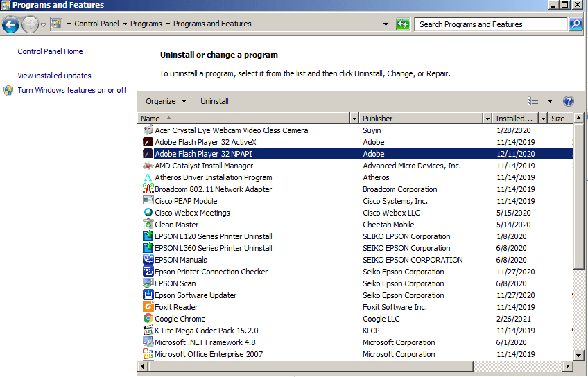
Task: Click the Cisco Webex Meetings icon
Action: pyautogui.click(x=148, y=213)
